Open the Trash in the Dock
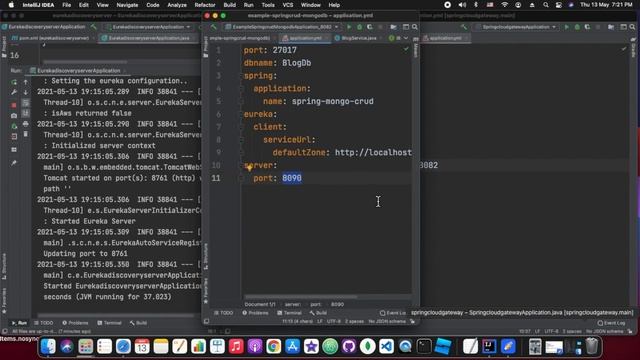640x360 pixels. click(592, 347)
